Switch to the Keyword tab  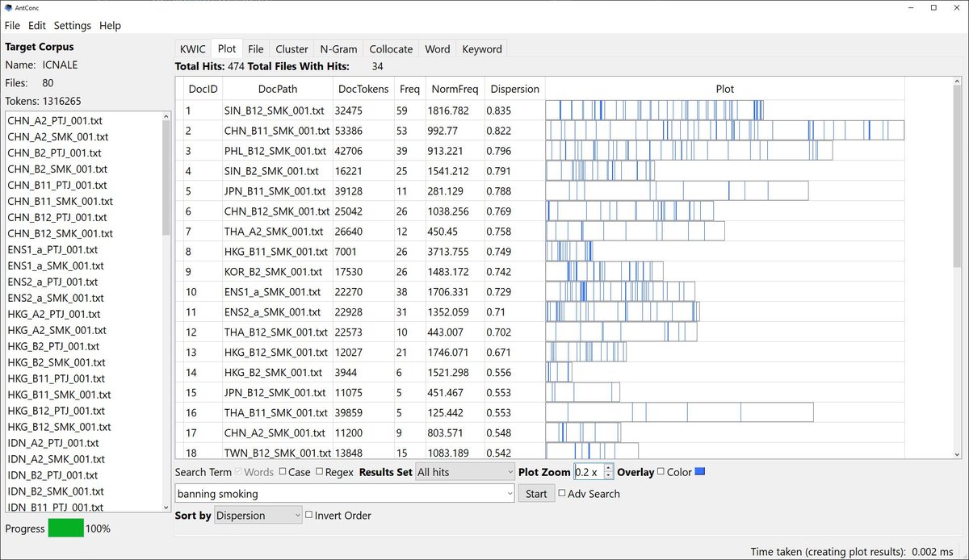[482, 49]
